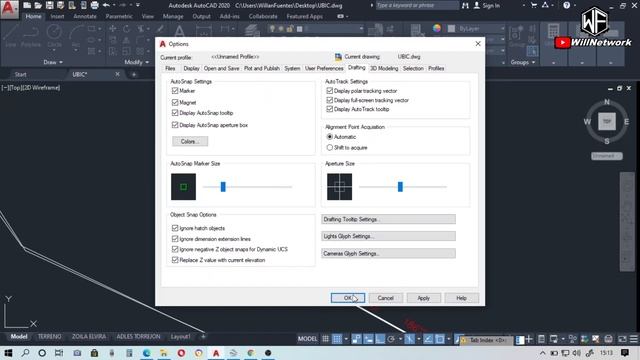Click the Open file icon in quick access toolbar
This screenshot has height=360, width=640.
coord(38,5)
